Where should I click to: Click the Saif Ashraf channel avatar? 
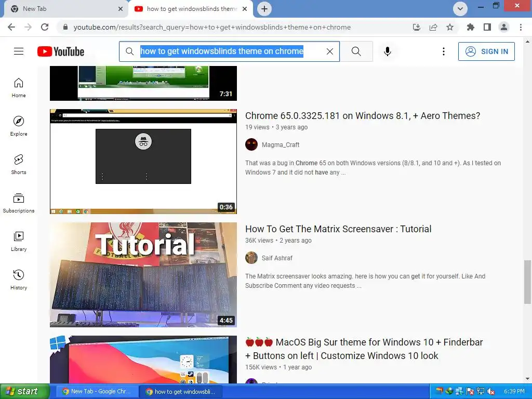point(251,258)
